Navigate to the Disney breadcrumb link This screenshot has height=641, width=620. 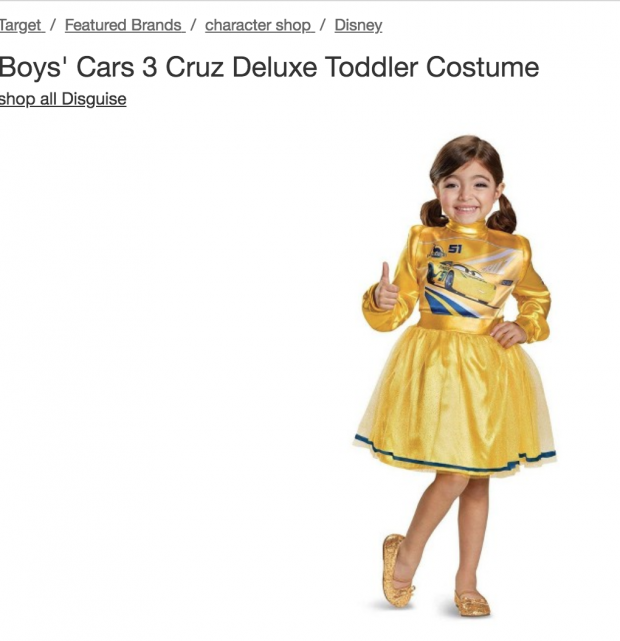pos(358,25)
